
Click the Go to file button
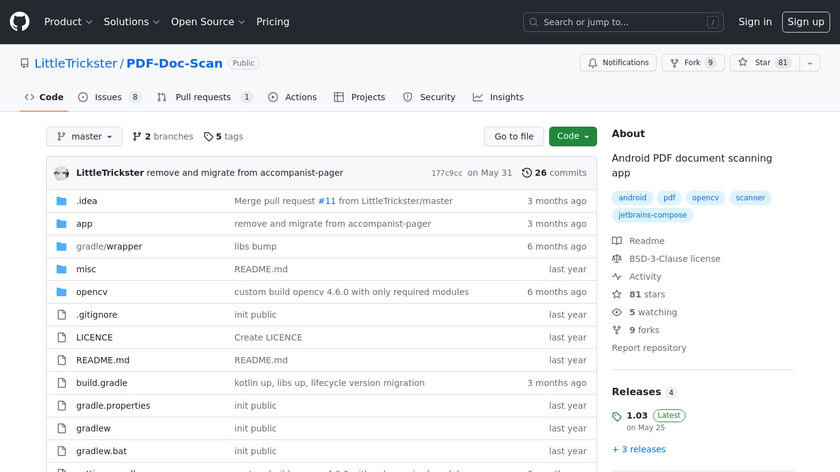pyautogui.click(x=514, y=137)
